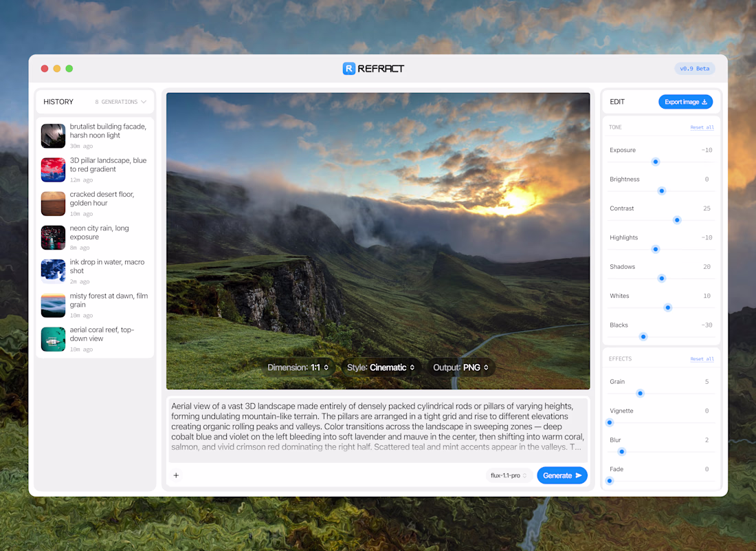Click the 'neon city rain, long exposure' title
756x551 pixels.
coord(100,233)
